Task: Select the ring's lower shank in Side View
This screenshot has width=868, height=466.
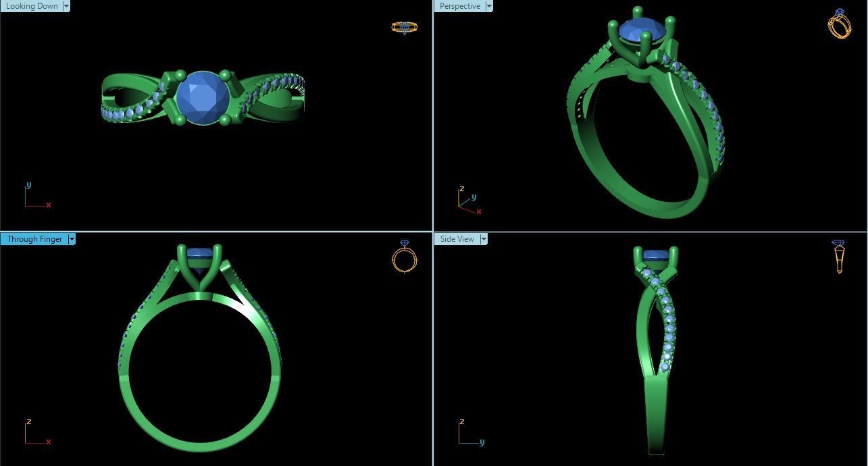Action: [x=656, y=415]
